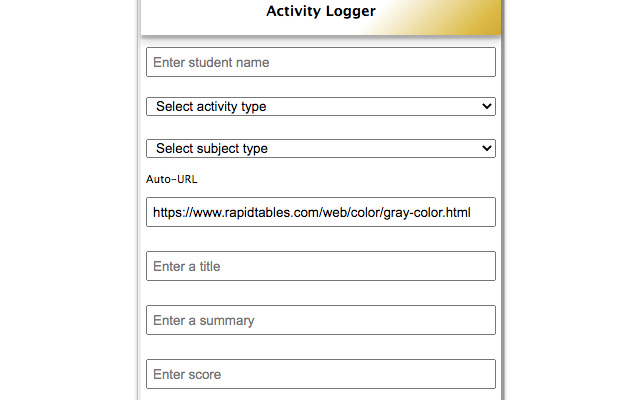
Task: Click the Enter student name field
Action: [x=320, y=62]
